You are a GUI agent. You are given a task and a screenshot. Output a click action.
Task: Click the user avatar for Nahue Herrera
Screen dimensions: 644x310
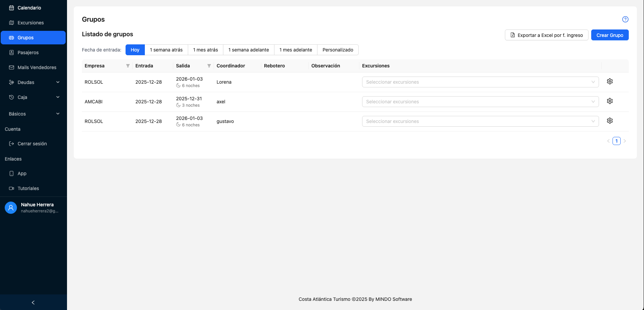tap(11, 208)
